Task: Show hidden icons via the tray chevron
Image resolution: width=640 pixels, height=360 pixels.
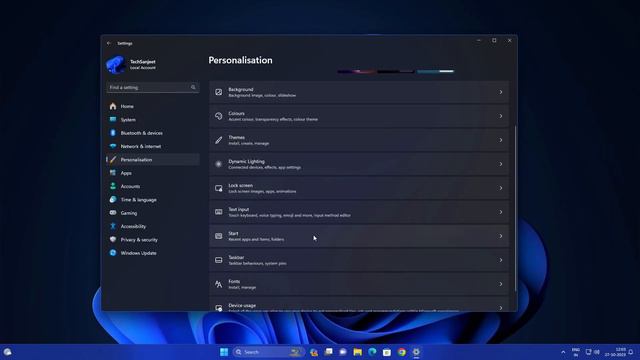Action: point(563,352)
